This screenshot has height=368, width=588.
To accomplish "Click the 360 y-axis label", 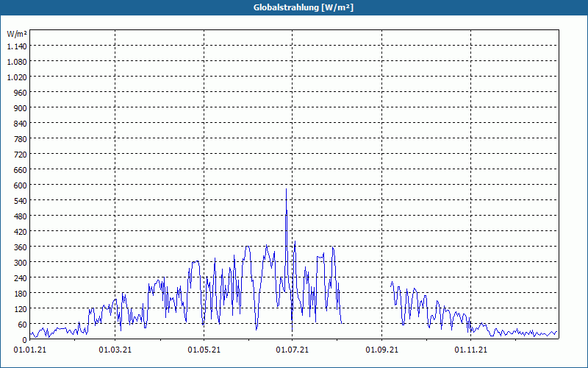I will click(x=21, y=247).
